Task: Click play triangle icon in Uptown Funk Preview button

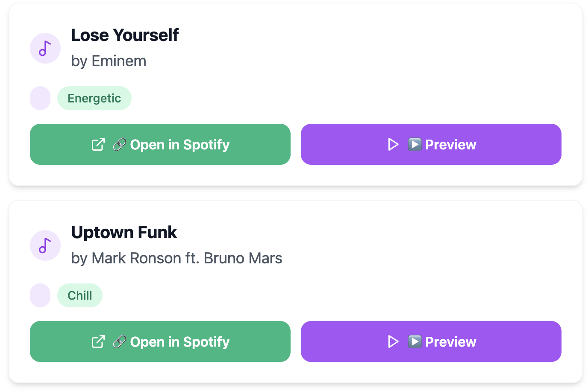Action: [393, 341]
